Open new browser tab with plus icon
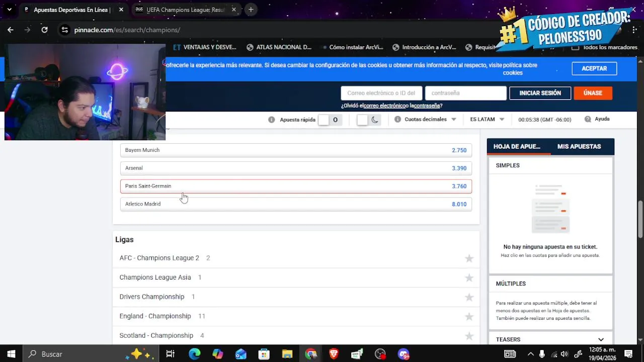This screenshot has height=362, width=644. pyautogui.click(x=251, y=10)
